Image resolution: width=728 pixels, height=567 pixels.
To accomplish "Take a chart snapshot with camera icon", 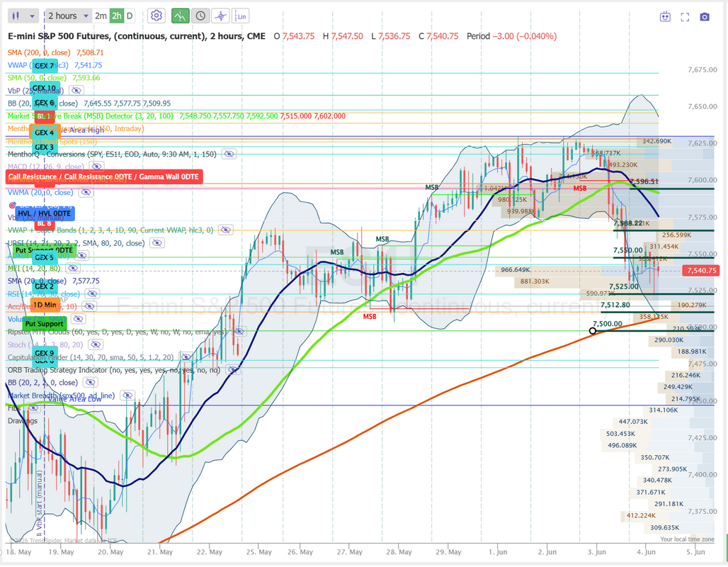I will pos(705,17).
